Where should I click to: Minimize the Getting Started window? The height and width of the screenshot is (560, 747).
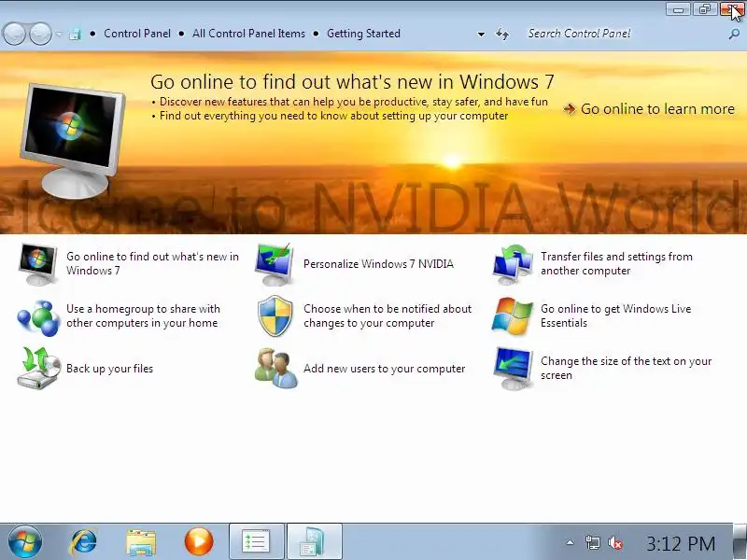(678, 8)
